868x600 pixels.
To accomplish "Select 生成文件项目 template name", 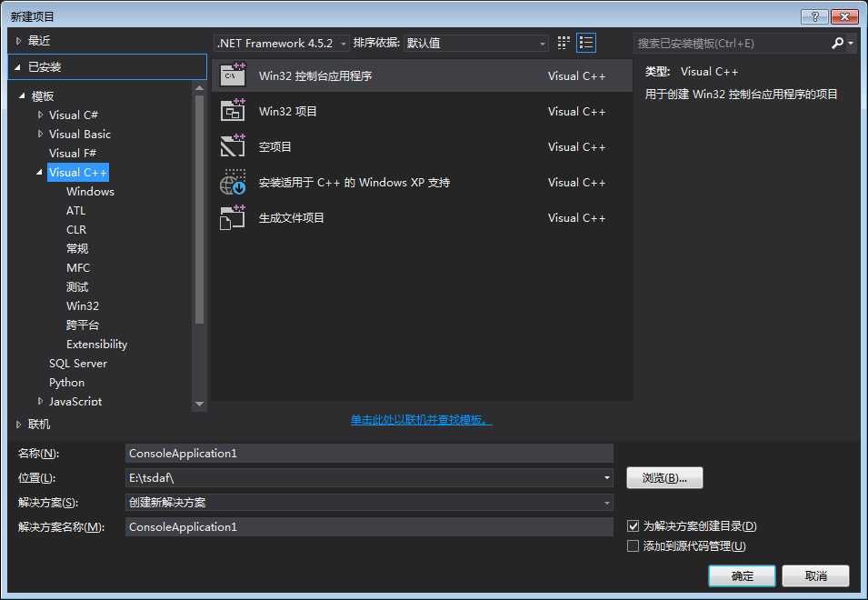I will click(291, 217).
